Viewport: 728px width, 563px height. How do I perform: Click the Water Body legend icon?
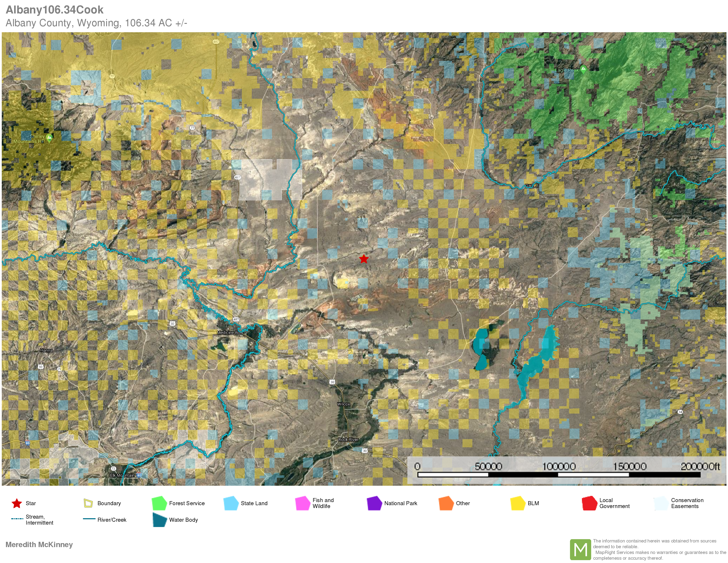pos(160,520)
